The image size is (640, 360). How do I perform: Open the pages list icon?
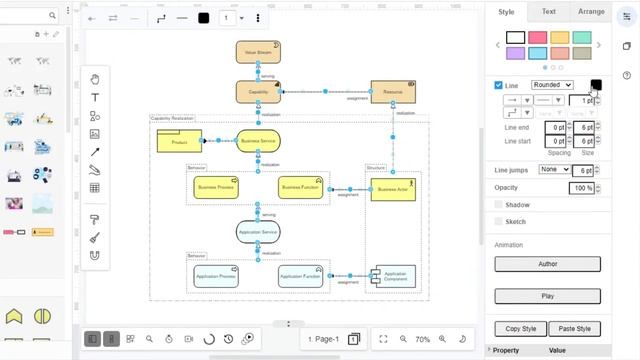(354, 339)
